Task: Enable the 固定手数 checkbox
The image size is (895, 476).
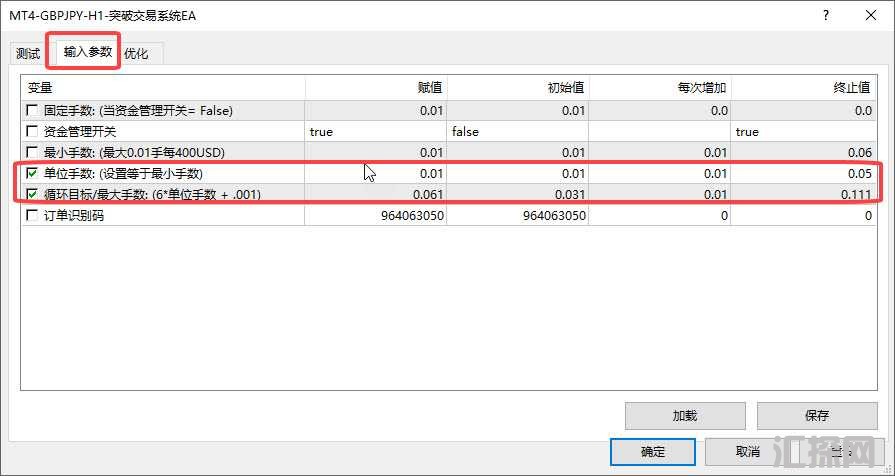Action: tap(33, 110)
